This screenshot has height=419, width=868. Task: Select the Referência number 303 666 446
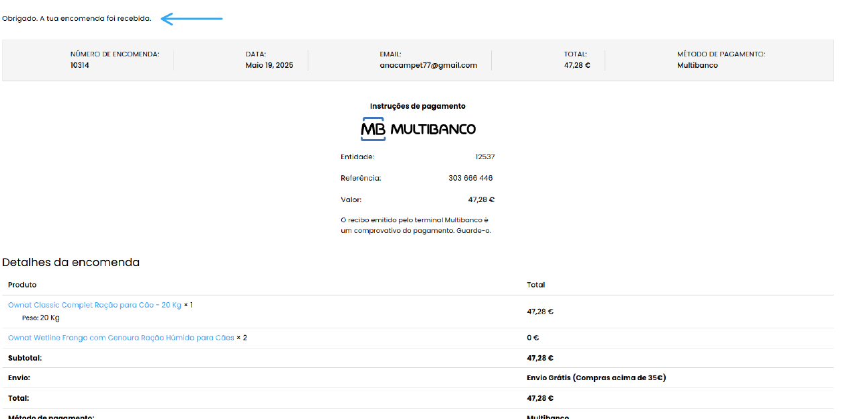471,179
